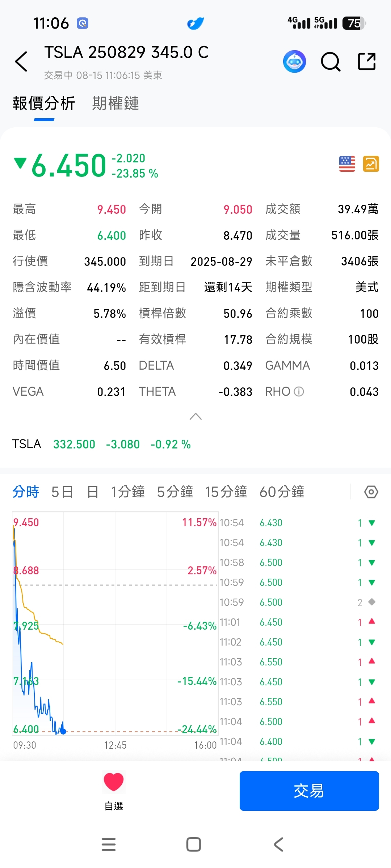Tap the blue bird app logo
This screenshot has height=868, width=391.
(195, 24)
